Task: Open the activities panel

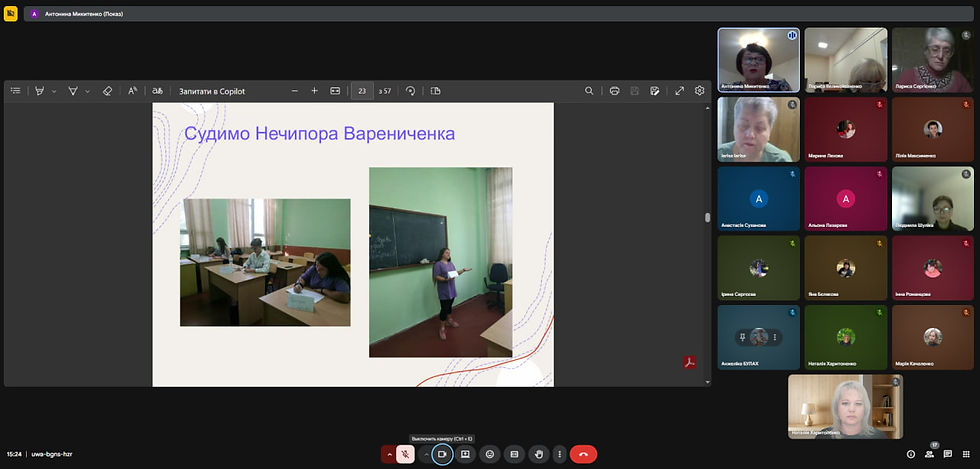Action: tap(966, 454)
